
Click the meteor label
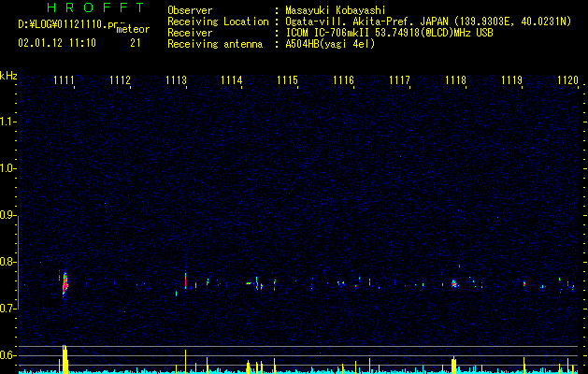133,29
